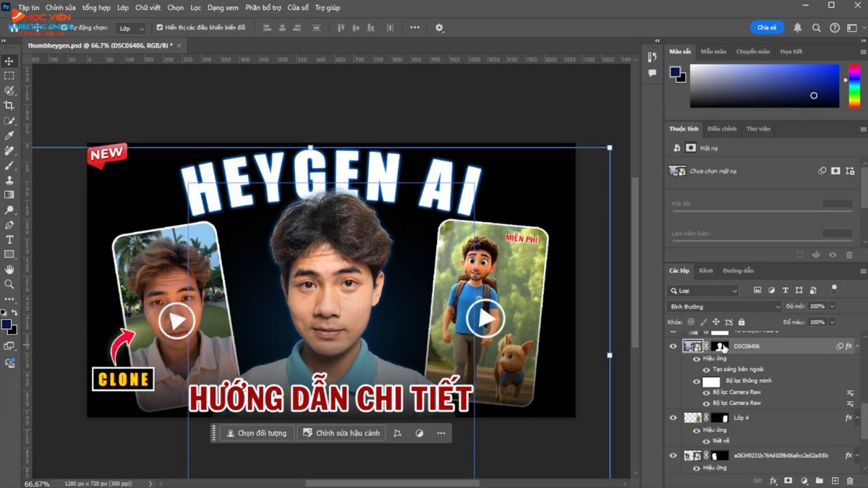
Task: Hide the DSC06406 layer
Action: [x=673, y=346]
